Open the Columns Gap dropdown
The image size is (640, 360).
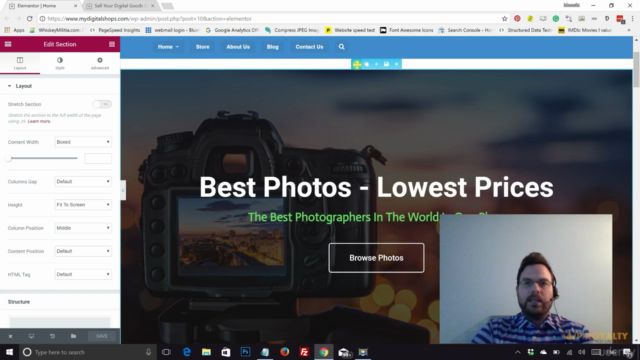coord(83,182)
